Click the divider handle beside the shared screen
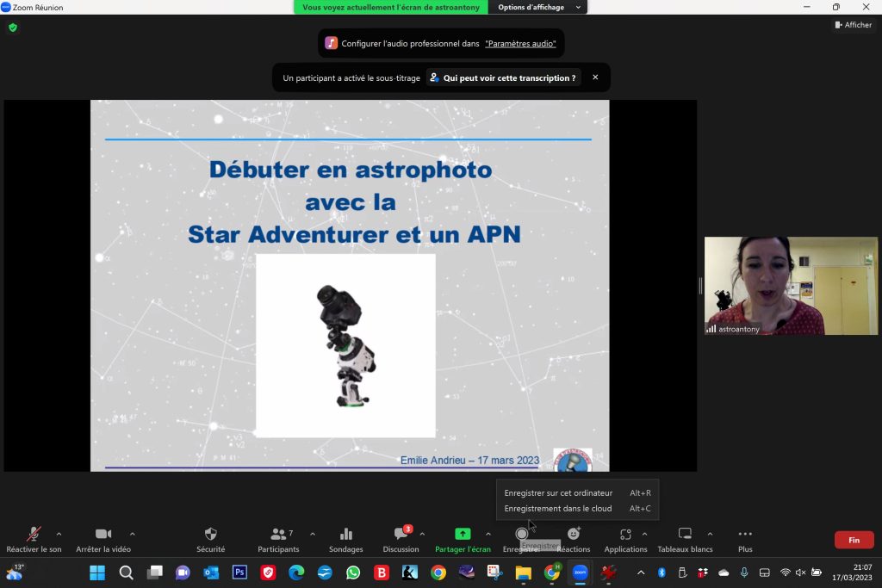Screen dimensions: 882x588 coord(700,286)
